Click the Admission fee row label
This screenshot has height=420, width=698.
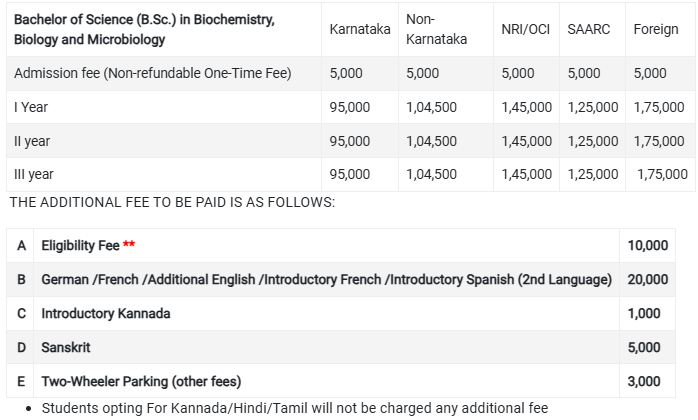click(x=153, y=73)
